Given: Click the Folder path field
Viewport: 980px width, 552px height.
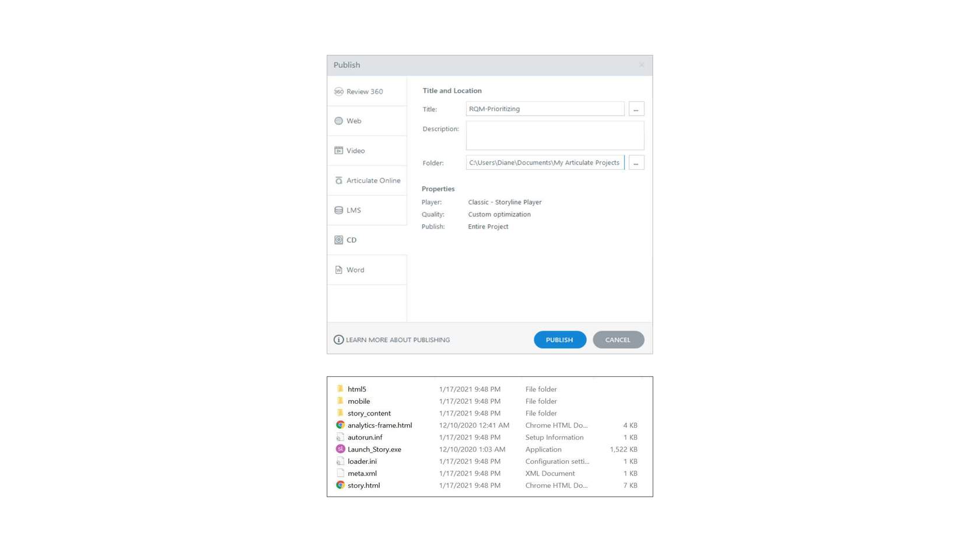Looking at the screenshot, I should click(545, 163).
